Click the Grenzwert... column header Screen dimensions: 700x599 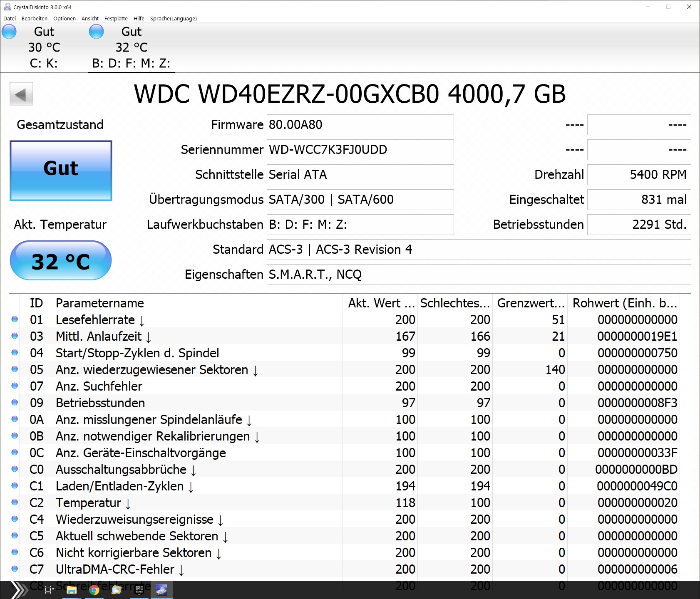click(531, 303)
